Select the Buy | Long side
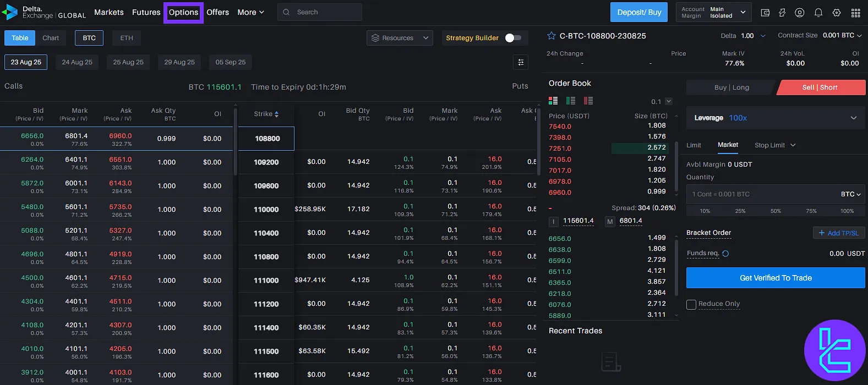 pos(731,87)
